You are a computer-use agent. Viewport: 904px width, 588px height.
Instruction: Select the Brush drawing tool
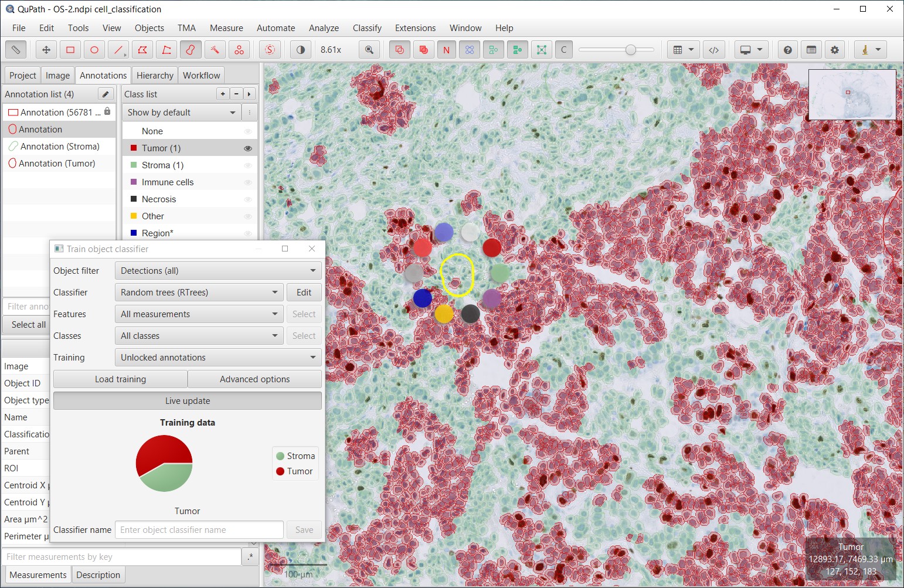click(x=191, y=50)
